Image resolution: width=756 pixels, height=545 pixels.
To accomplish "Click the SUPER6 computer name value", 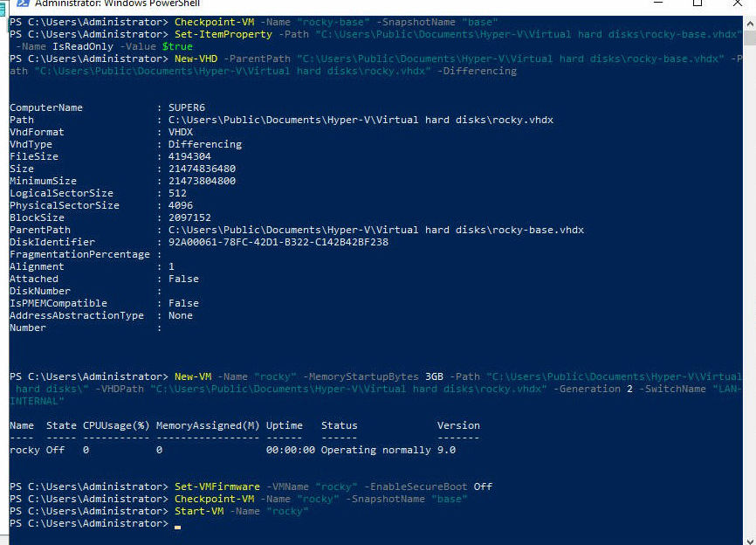I will [187, 107].
